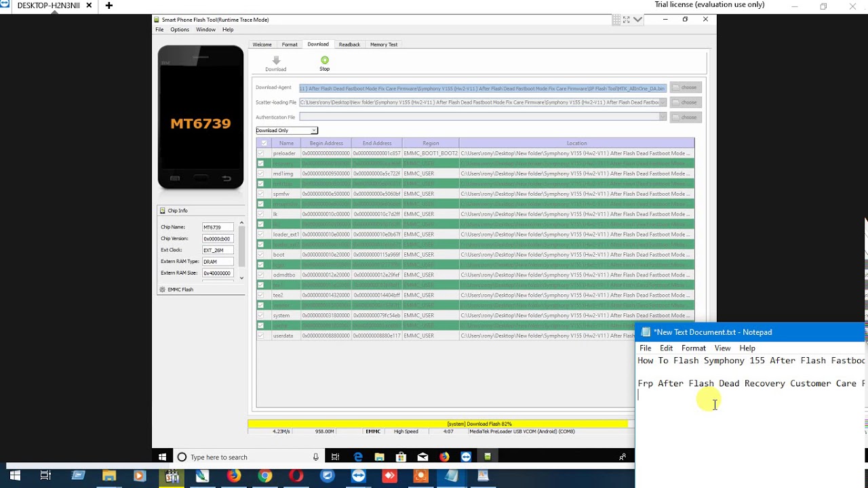
Task: Open AnyDesk red icon on outer taskbar
Action: (x=390, y=476)
